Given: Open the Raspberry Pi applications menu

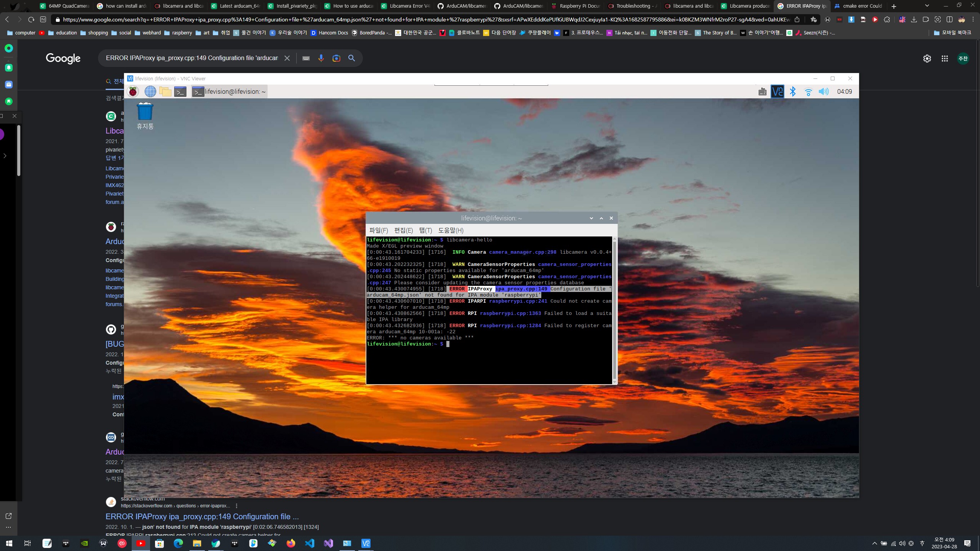Looking at the screenshot, I should click(133, 91).
